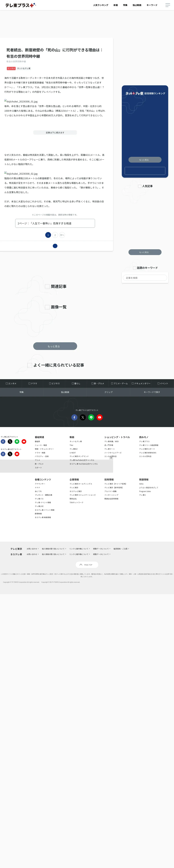Image resolution: width=174 pixels, height=868 pixels.
Task: Open 有吉の世界同時中継 subtitle link
Action: 16,62
